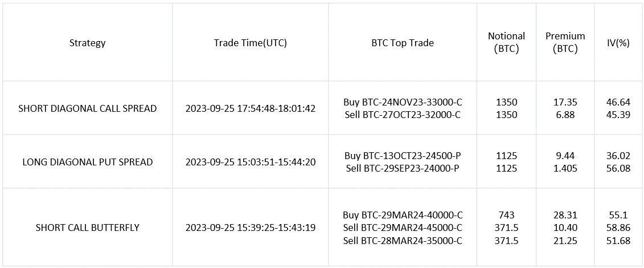Select trade time 17:54:48-18:01:42 cell
644x268 pixels.
(x=250, y=109)
